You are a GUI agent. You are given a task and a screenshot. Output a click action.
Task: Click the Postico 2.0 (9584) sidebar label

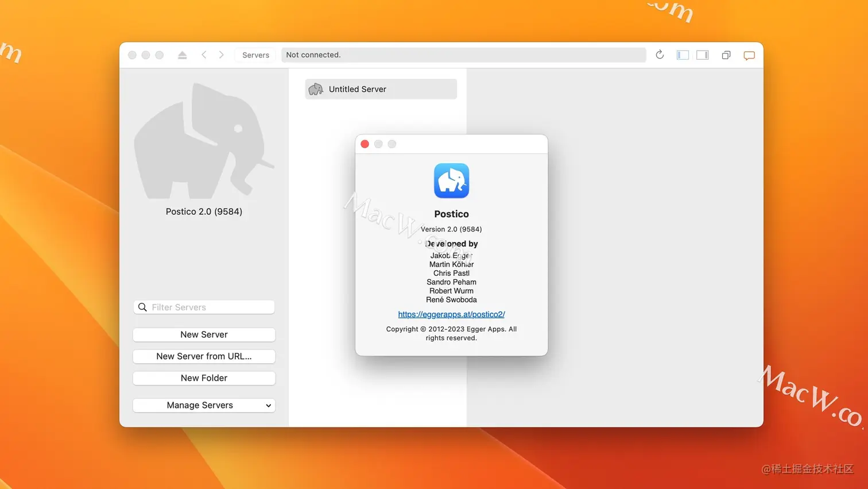pyautogui.click(x=204, y=211)
